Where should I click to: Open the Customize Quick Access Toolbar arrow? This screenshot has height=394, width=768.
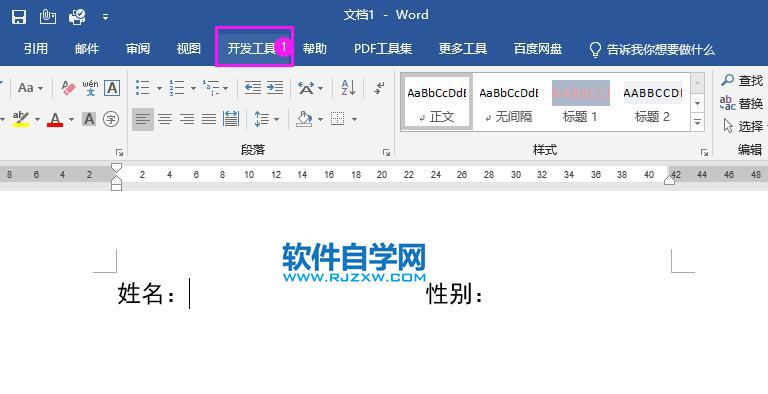tap(105, 18)
